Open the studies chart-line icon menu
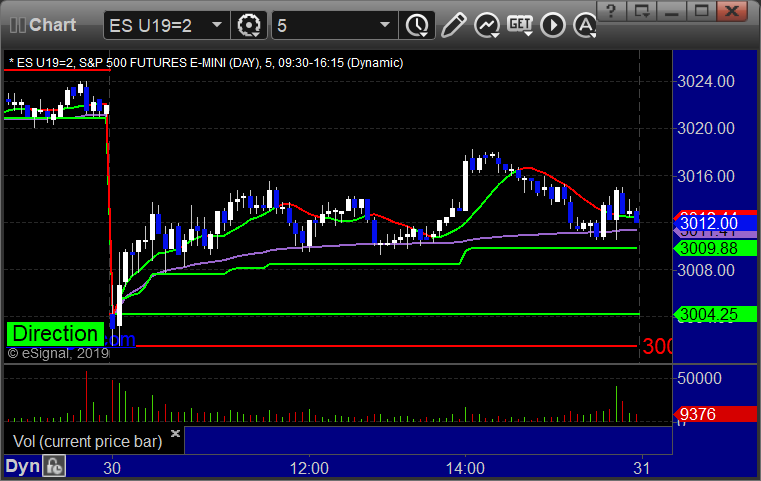 [487, 25]
